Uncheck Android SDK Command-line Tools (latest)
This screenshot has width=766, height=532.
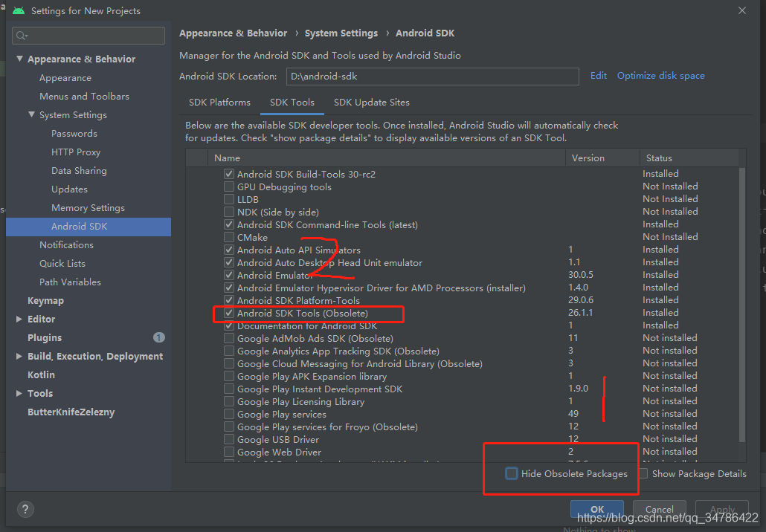[228, 224]
